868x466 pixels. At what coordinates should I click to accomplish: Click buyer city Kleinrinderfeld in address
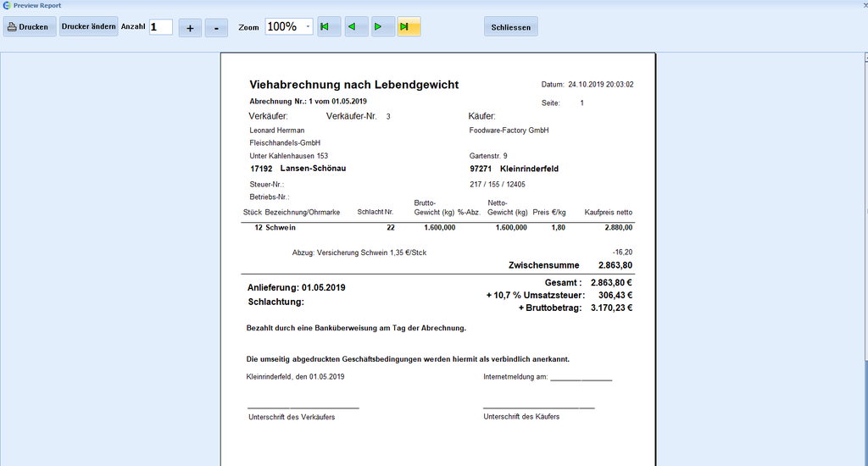pyautogui.click(x=529, y=169)
